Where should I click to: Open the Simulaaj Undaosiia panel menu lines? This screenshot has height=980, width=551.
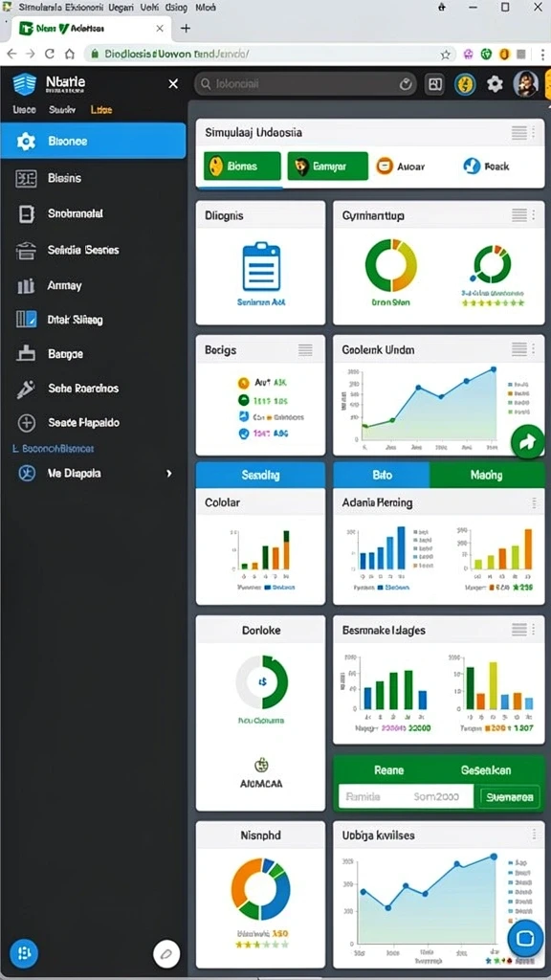pyautogui.click(x=519, y=132)
